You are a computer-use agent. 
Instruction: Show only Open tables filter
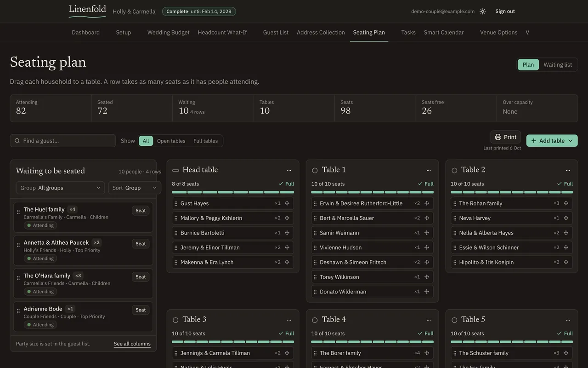171,141
